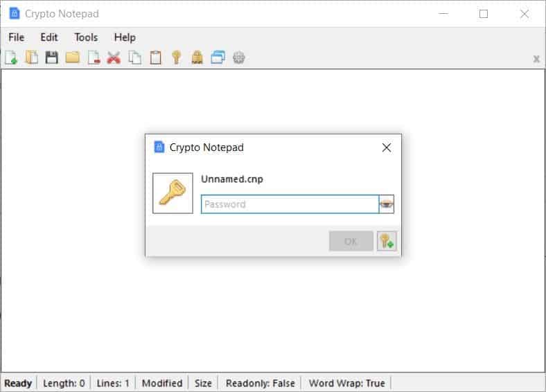Image resolution: width=546 pixels, height=392 pixels.
Task: Click into the Password input field
Action: (290, 204)
